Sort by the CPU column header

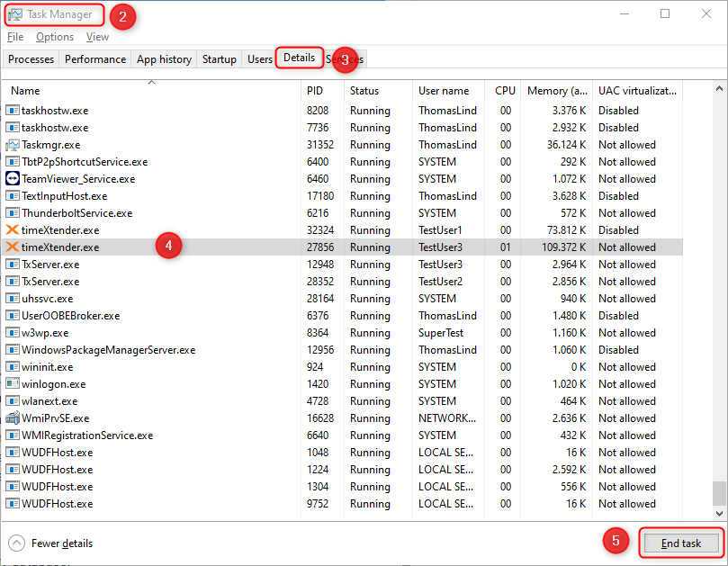point(503,91)
